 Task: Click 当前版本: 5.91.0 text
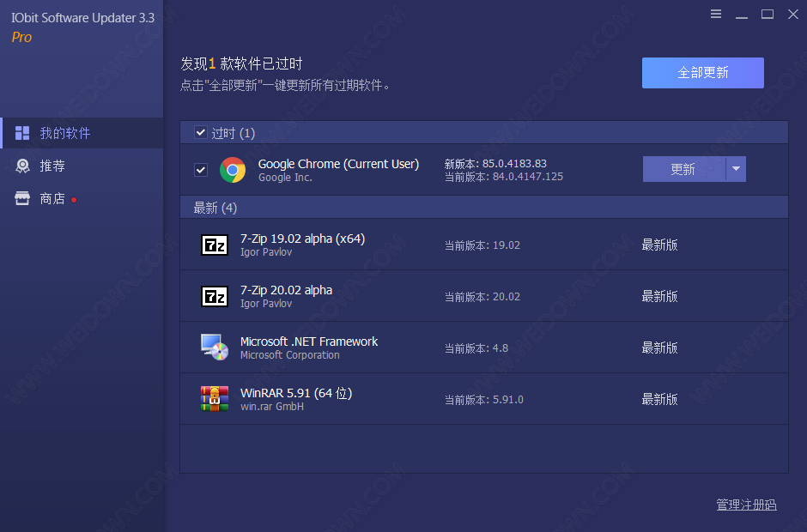484,400
